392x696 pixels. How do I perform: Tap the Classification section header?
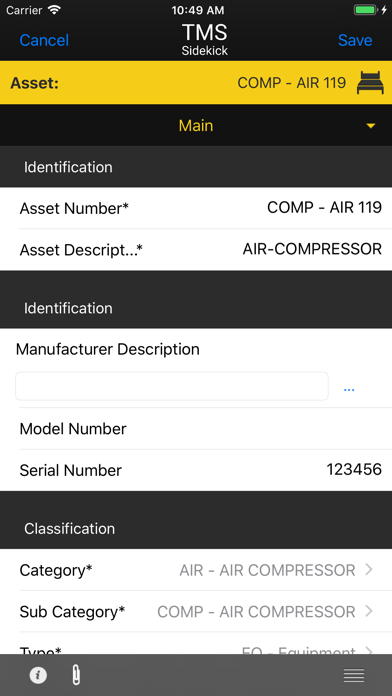(x=196, y=520)
